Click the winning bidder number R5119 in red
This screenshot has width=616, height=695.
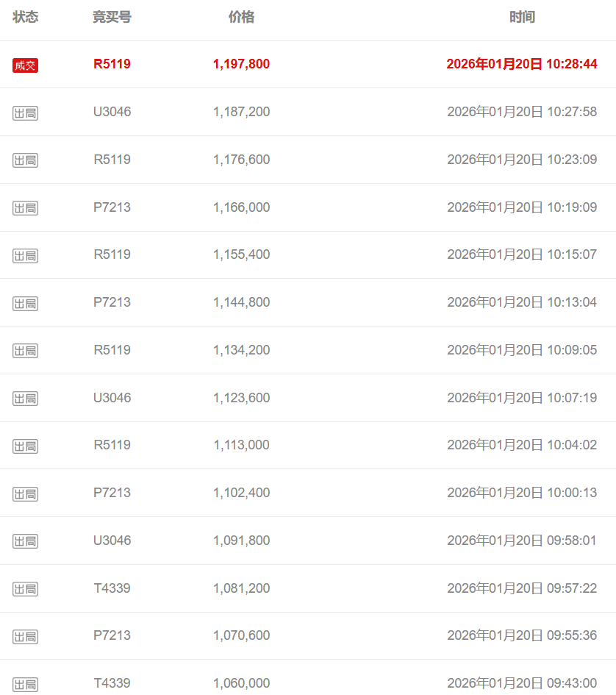point(112,64)
